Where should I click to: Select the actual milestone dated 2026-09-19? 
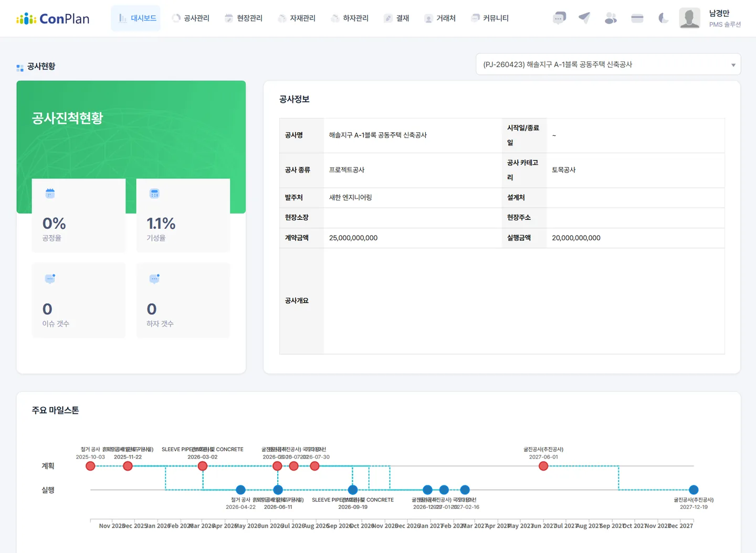(353, 490)
